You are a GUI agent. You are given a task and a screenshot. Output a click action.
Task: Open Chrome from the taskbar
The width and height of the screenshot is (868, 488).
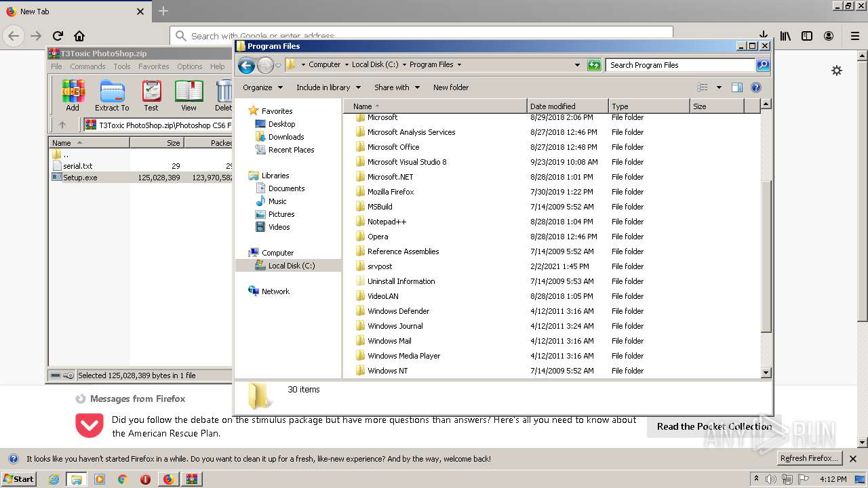pyautogui.click(x=123, y=479)
